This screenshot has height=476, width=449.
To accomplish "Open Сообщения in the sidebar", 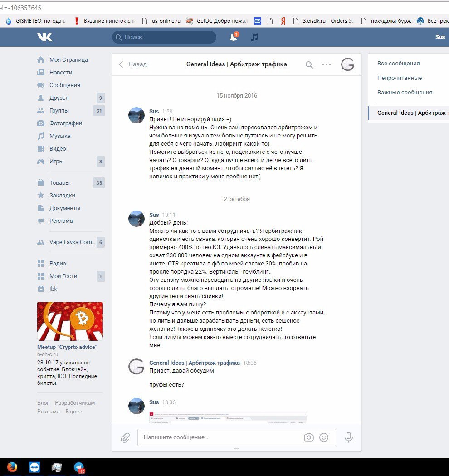I will coord(64,85).
